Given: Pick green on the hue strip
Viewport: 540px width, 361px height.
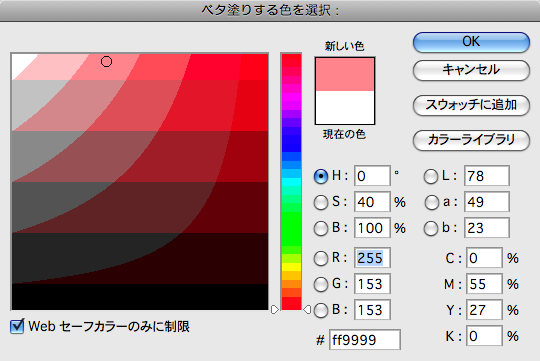Looking at the screenshot, I should point(292,229).
